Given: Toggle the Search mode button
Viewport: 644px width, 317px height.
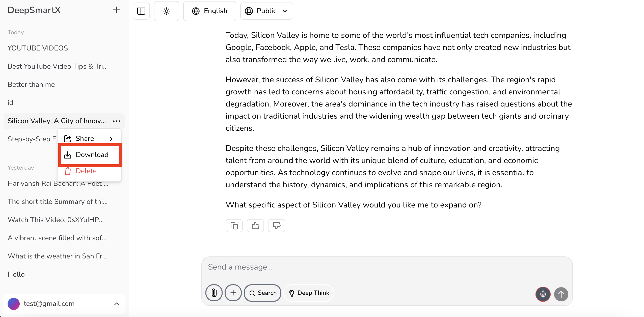Looking at the screenshot, I should (x=263, y=293).
